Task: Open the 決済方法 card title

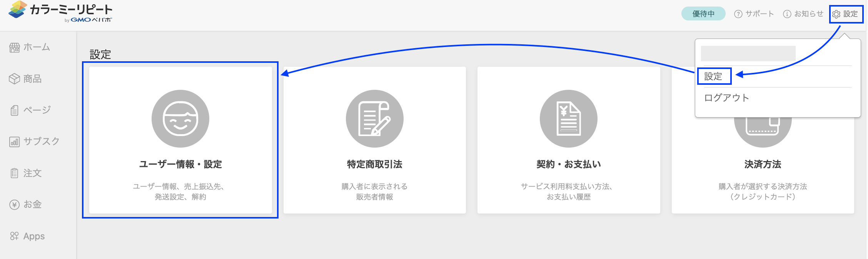Action: (x=763, y=164)
